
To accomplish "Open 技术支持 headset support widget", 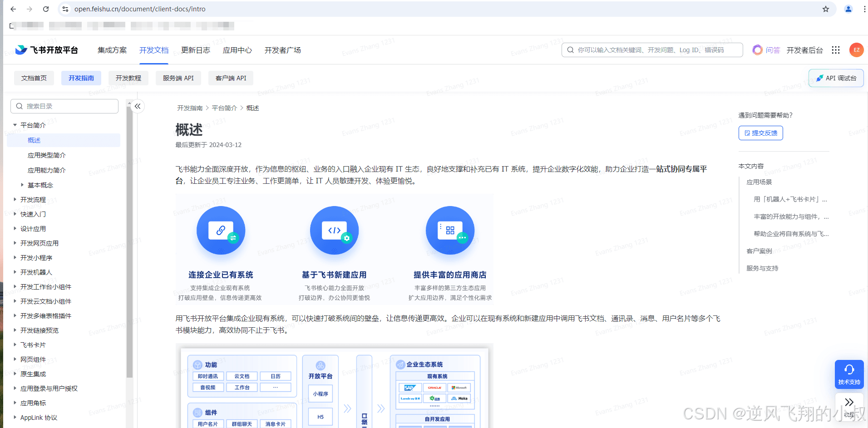I will pos(849,374).
